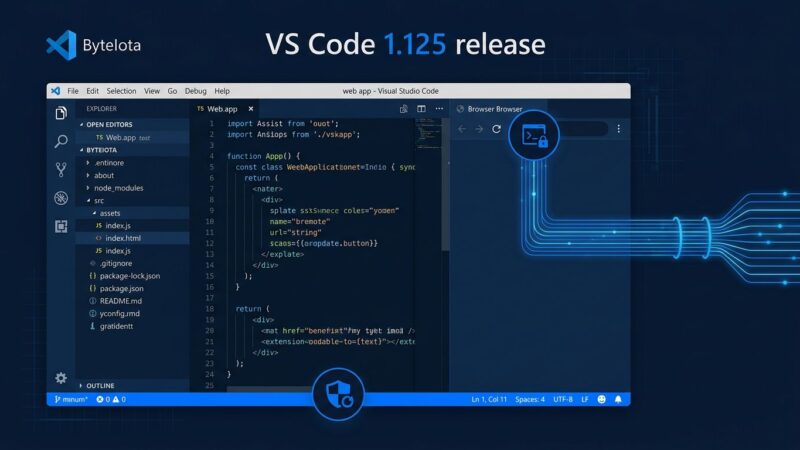Click the terminal lock circular icon

click(x=534, y=135)
